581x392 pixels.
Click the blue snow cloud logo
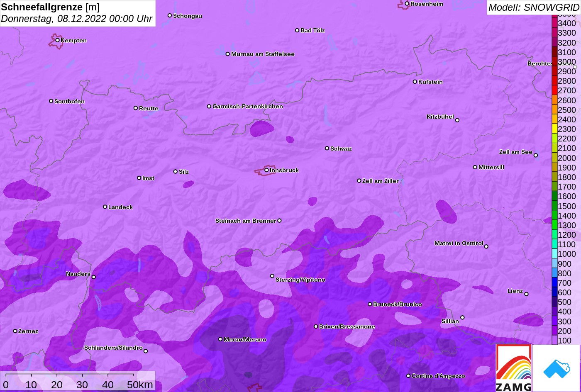click(x=556, y=368)
